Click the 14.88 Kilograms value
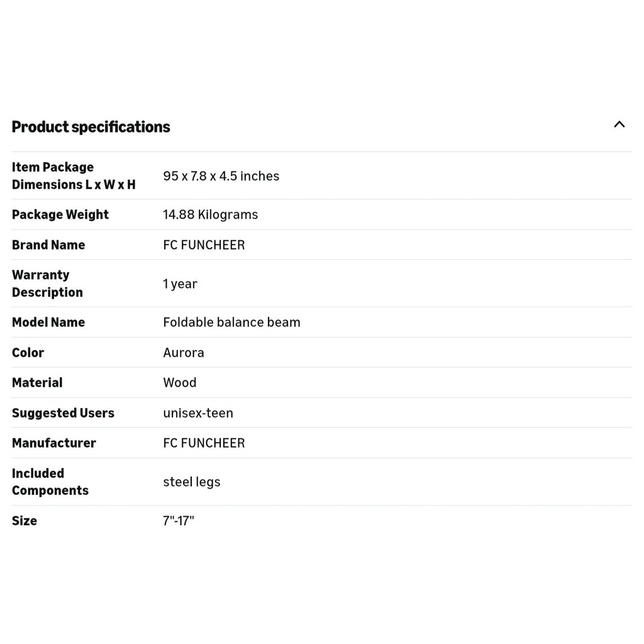The width and height of the screenshot is (644, 644). [210, 214]
